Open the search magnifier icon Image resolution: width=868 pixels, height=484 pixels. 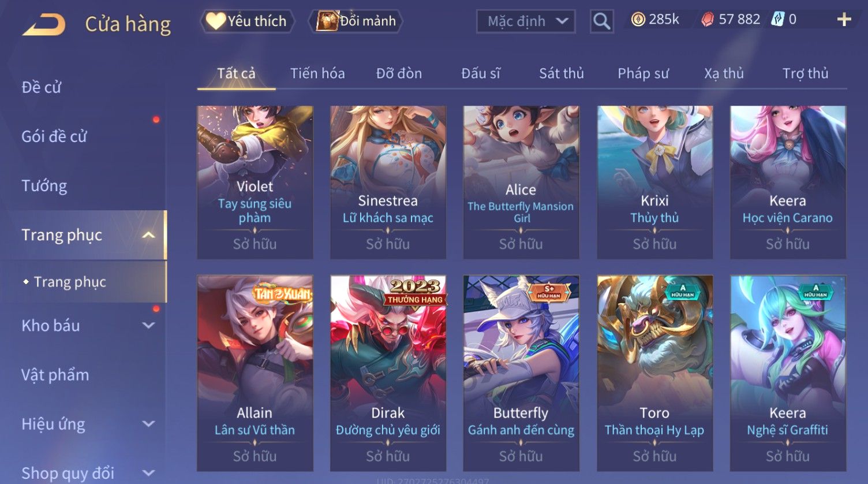601,21
